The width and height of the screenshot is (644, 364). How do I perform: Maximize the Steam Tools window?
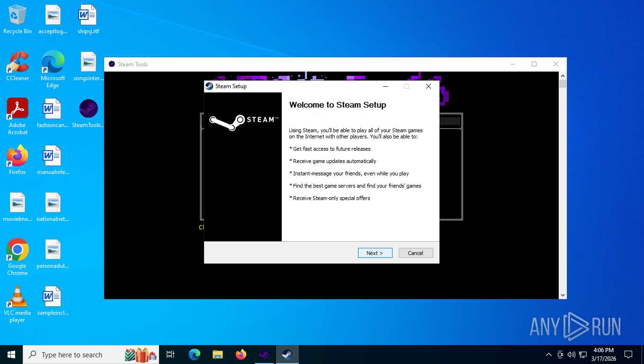(534, 64)
